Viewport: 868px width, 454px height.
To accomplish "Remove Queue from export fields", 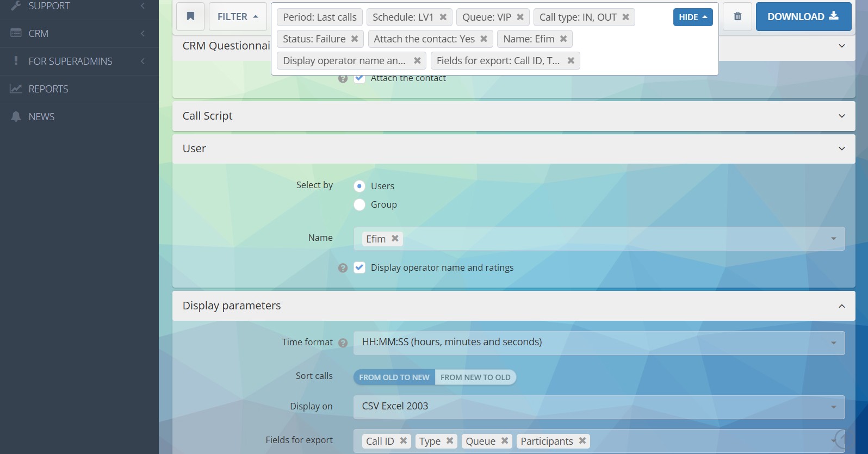I will pyautogui.click(x=505, y=440).
